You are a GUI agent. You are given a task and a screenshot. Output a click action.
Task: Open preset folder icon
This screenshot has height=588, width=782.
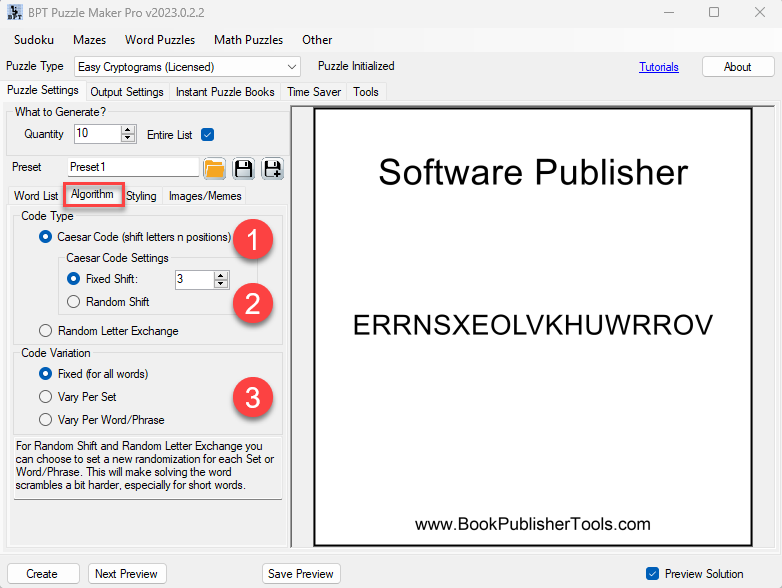point(214,168)
